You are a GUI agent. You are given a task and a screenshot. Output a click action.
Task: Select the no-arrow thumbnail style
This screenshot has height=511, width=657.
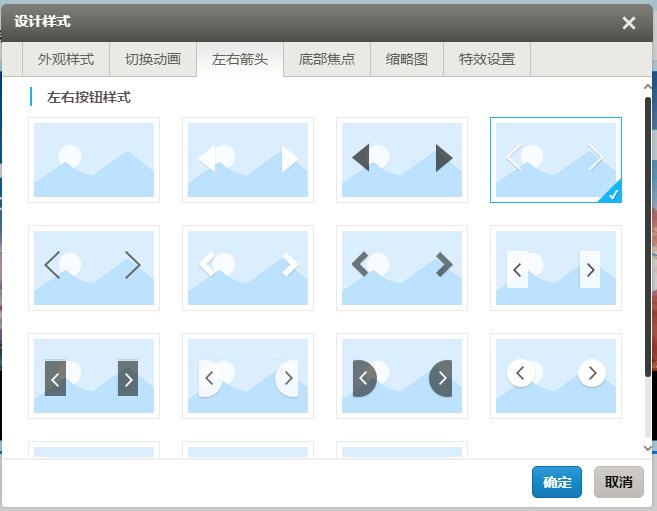click(x=94, y=160)
